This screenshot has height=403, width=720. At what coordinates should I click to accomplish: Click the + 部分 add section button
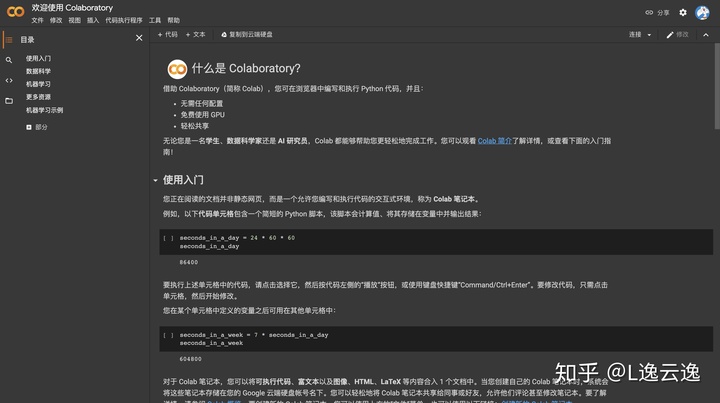(x=37, y=127)
